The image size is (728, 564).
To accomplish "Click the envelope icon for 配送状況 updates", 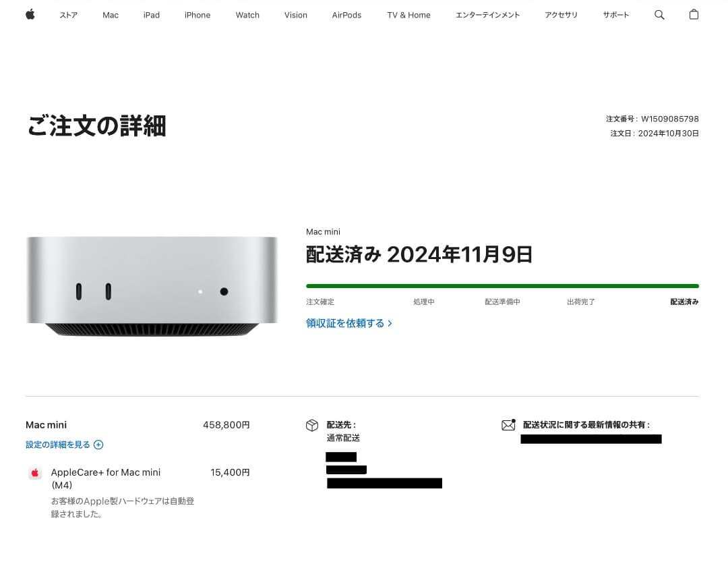I will (508, 425).
